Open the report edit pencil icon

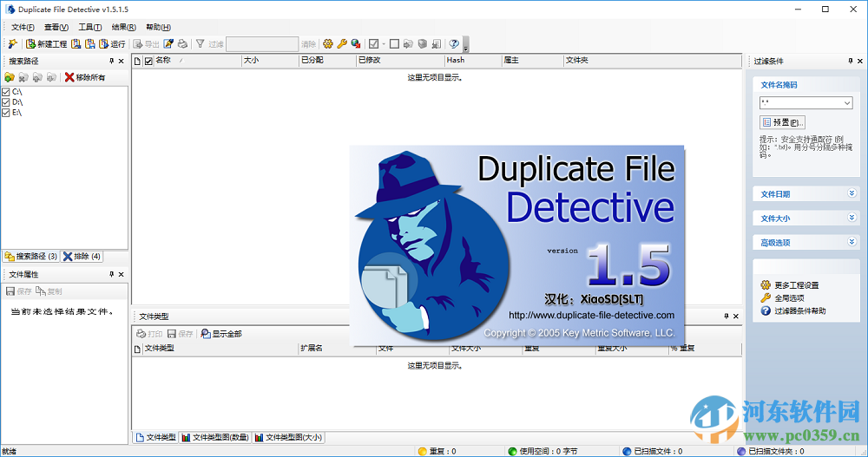pyautogui.click(x=169, y=43)
